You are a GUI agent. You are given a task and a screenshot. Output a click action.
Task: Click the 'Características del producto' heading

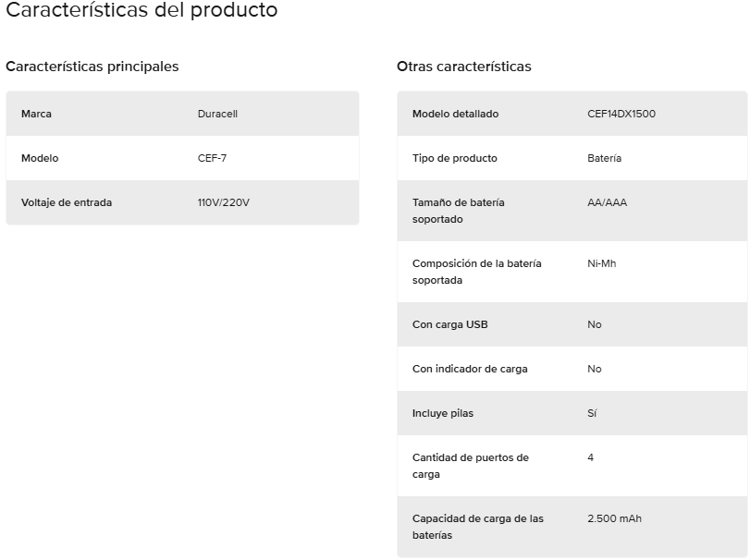coord(141,11)
